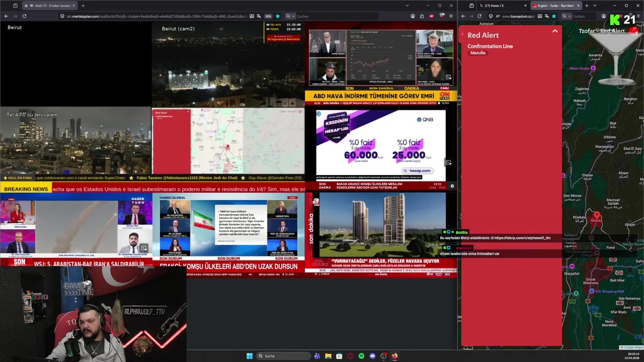Select the Beirut (cam2) night feed
This screenshot has width=644, height=362.
tap(228, 64)
